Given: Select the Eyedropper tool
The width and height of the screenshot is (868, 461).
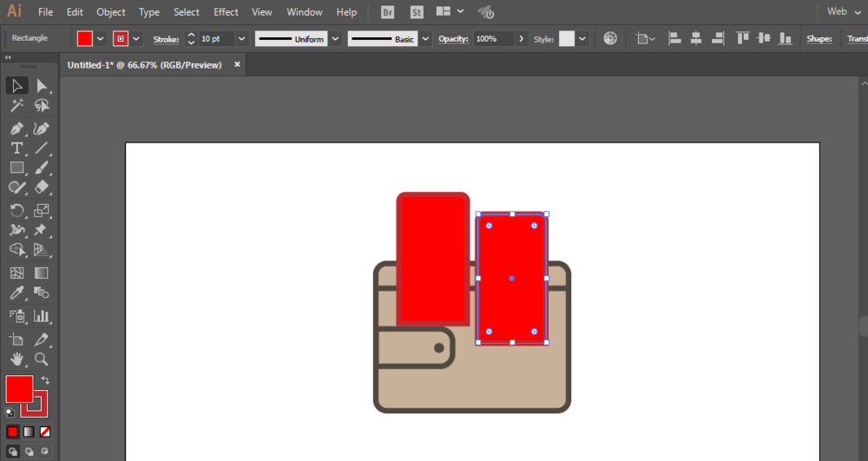Looking at the screenshot, I should coord(16,294).
